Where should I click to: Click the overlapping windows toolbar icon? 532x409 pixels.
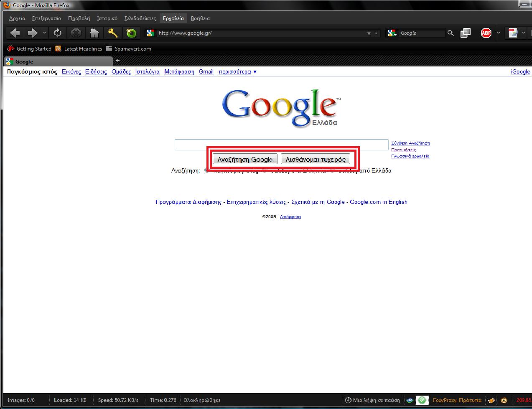tap(465, 33)
